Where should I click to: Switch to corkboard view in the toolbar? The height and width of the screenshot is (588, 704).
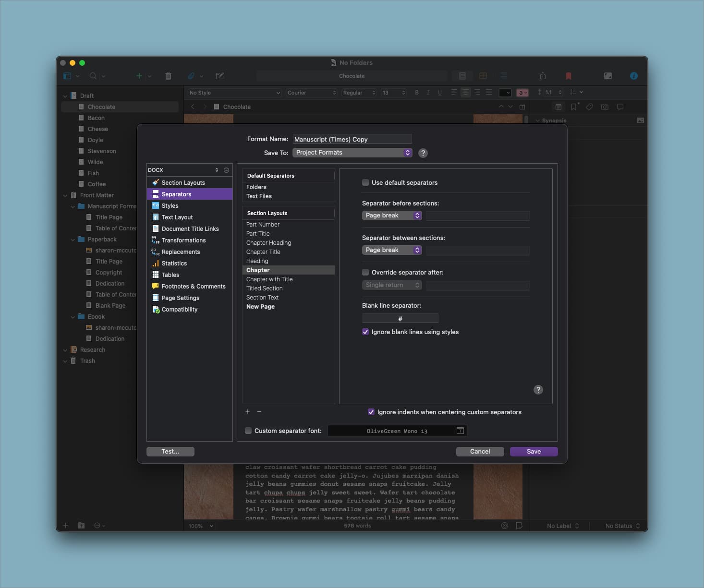tap(483, 76)
